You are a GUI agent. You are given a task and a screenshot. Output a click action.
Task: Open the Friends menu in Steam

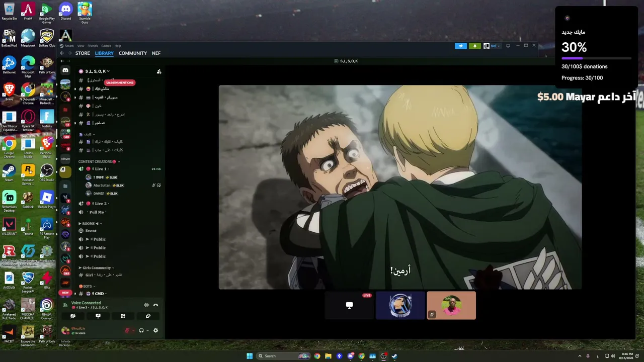[93, 46]
